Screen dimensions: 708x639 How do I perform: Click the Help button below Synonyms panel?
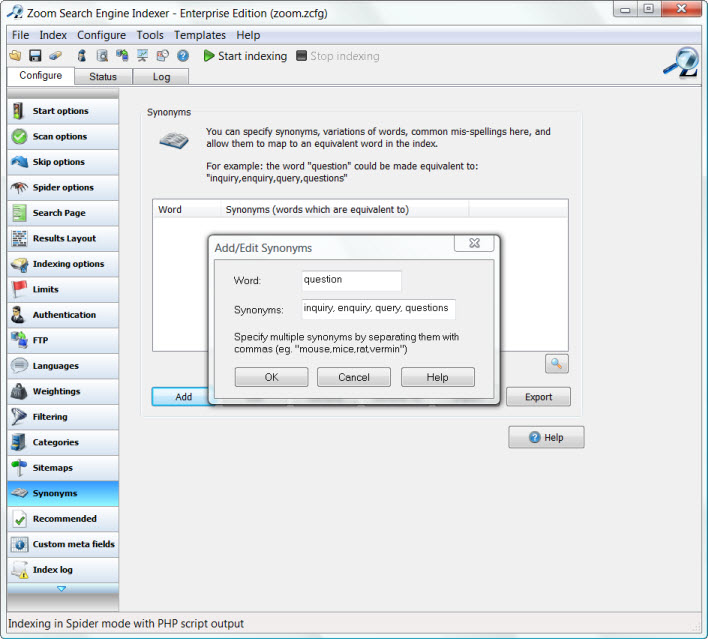coord(546,437)
